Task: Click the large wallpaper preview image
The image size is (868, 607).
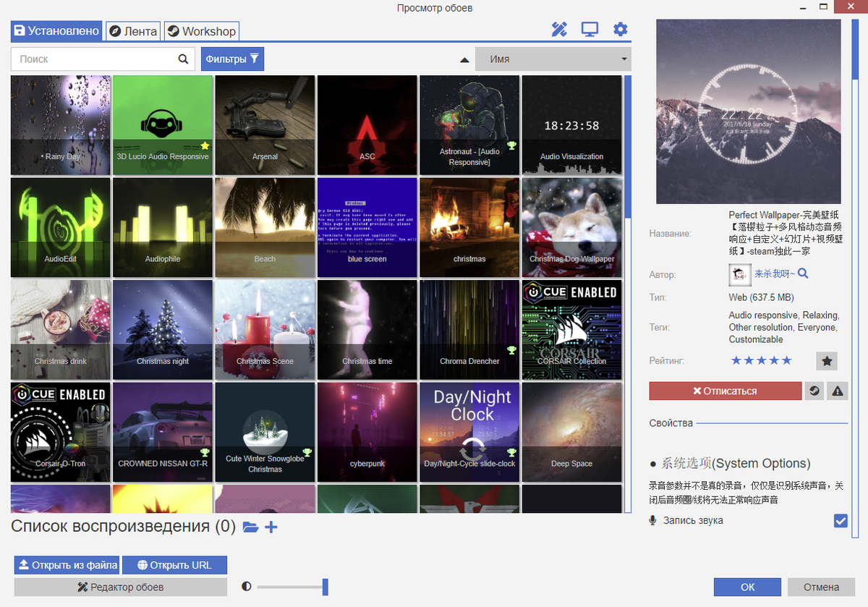Action: tap(749, 111)
